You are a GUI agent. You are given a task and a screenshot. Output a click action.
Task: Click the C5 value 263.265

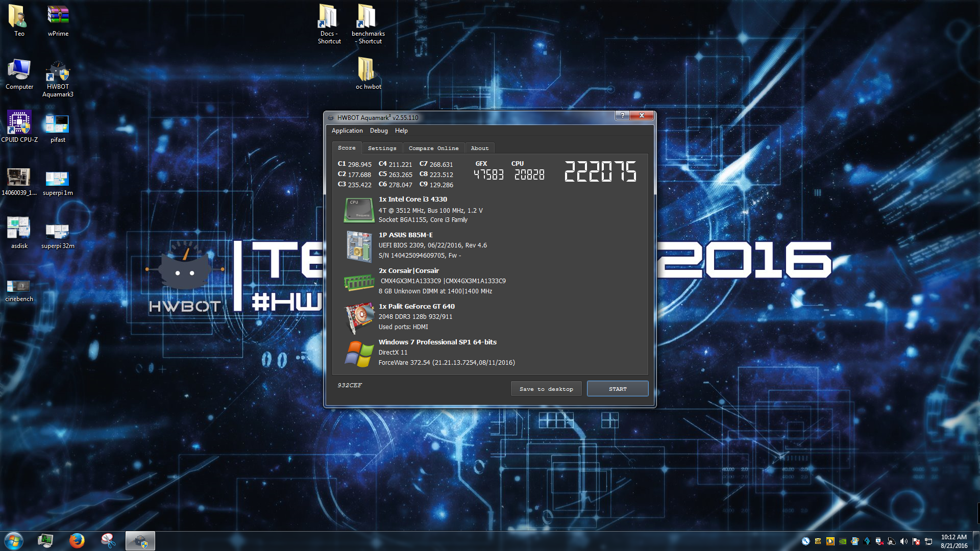[400, 174]
